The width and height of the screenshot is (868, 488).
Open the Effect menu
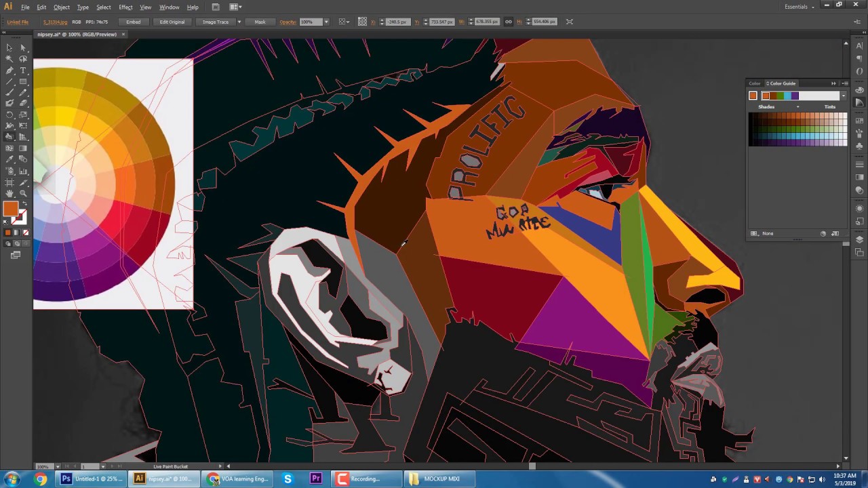[125, 7]
